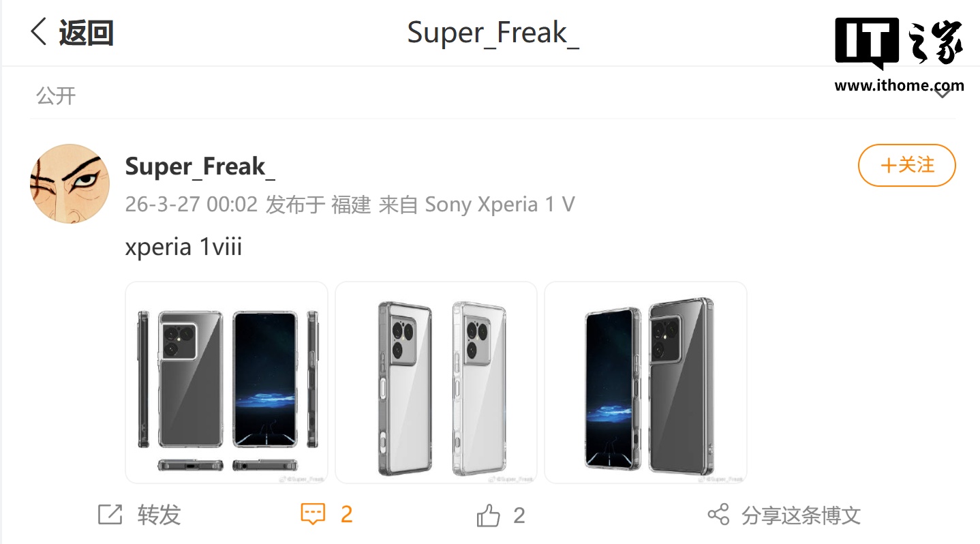
Task: Open first Xperia case render thumbnail
Action: click(x=226, y=382)
